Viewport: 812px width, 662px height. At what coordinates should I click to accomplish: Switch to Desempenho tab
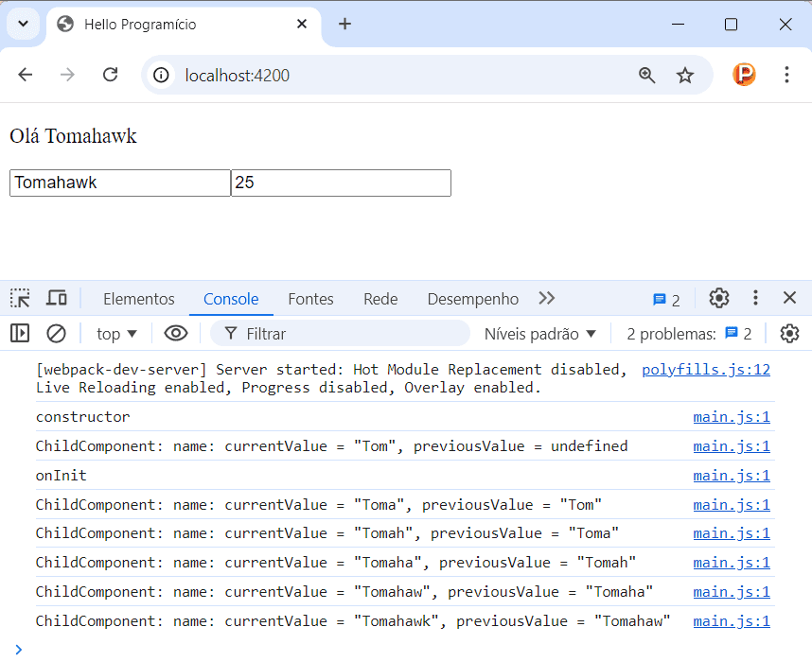[473, 299]
